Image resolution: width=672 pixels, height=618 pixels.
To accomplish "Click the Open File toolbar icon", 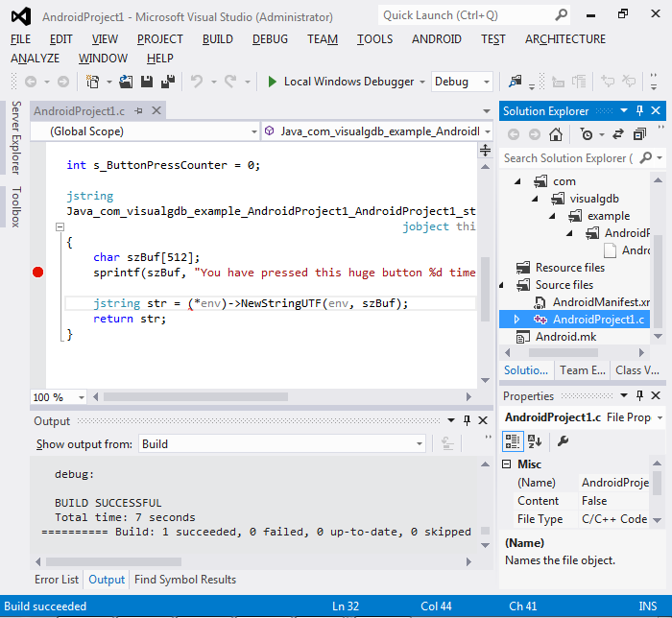I will (x=126, y=82).
